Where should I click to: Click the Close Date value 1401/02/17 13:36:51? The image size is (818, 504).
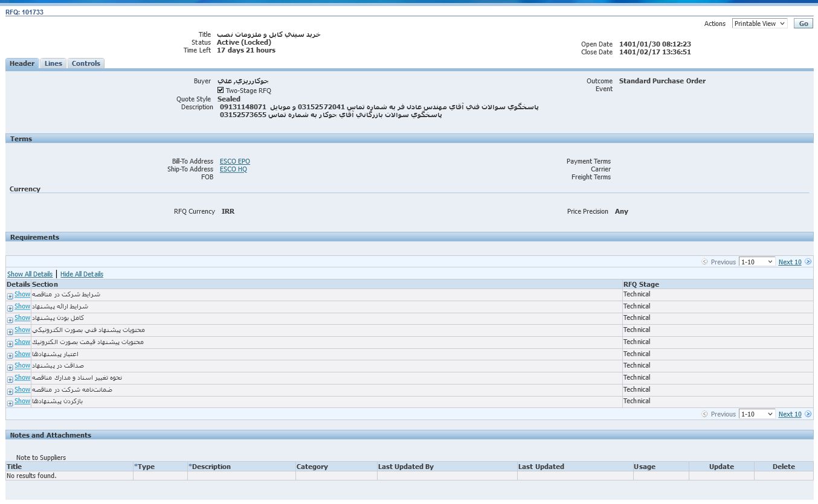click(655, 52)
